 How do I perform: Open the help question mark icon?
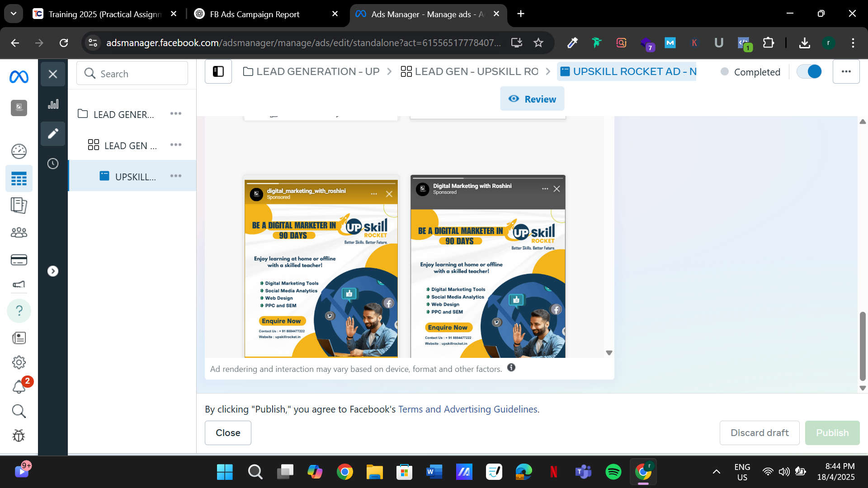[x=19, y=311]
